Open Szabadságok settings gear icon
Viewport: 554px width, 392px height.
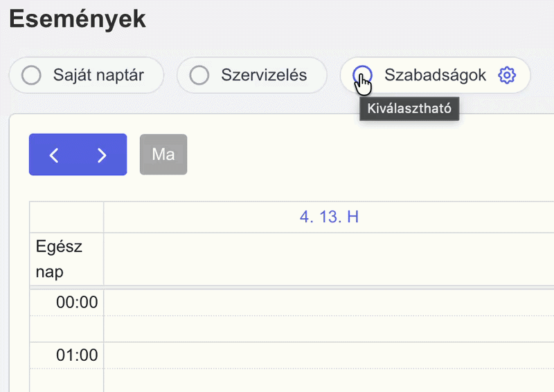tap(507, 75)
